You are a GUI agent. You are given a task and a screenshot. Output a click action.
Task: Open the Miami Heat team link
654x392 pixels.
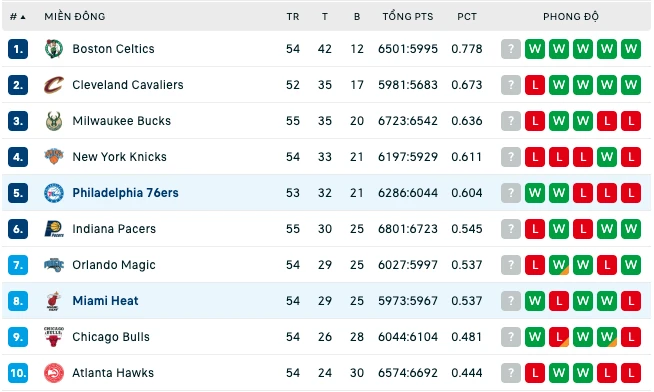tap(105, 301)
